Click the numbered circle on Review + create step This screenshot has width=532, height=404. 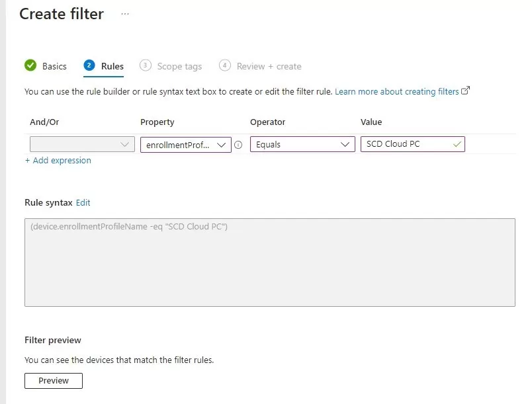pyautogui.click(x=225, y=65)
